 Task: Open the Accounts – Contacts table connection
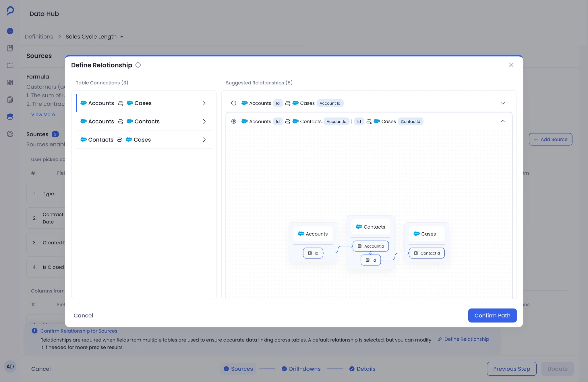click(x=144, y=121)
